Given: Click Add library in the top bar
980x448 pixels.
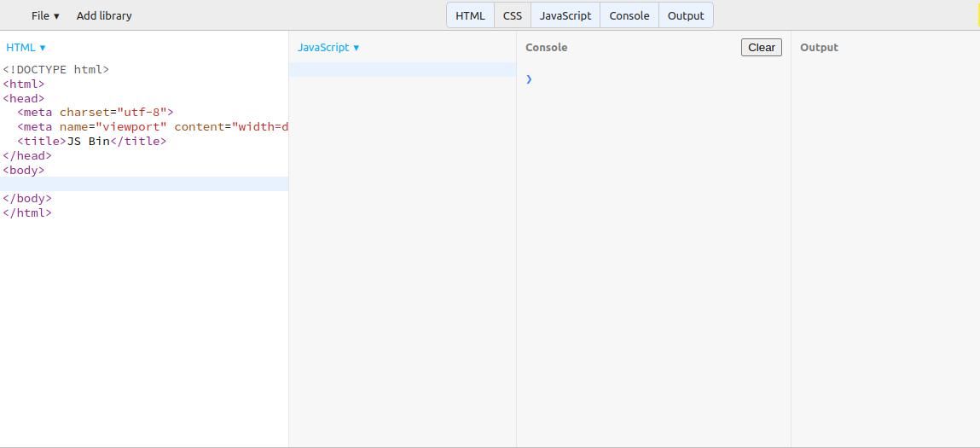Looking at the screenshot, I should [104, 15].
